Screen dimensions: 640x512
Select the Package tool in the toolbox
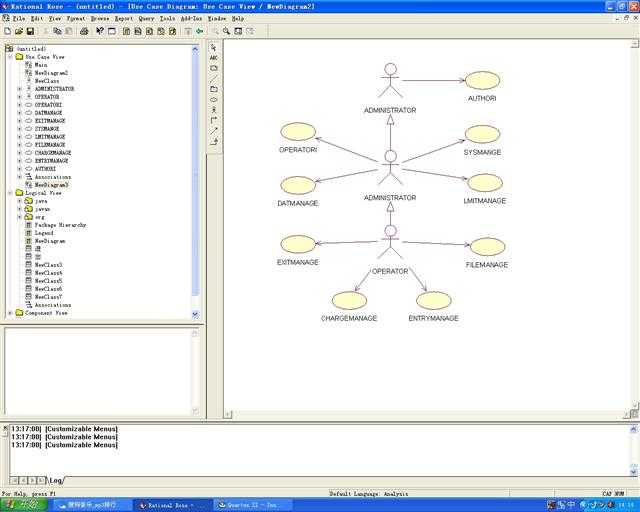[213, 89]
